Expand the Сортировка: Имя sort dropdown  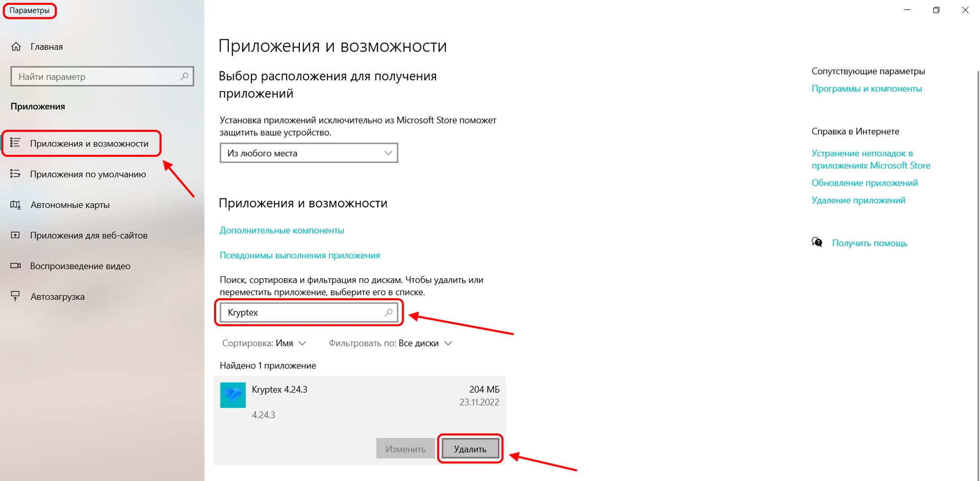(264, 343)
